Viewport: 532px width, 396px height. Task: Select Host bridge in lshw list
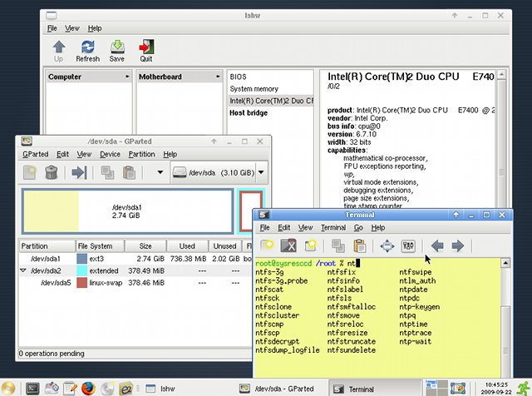(270, 113)
